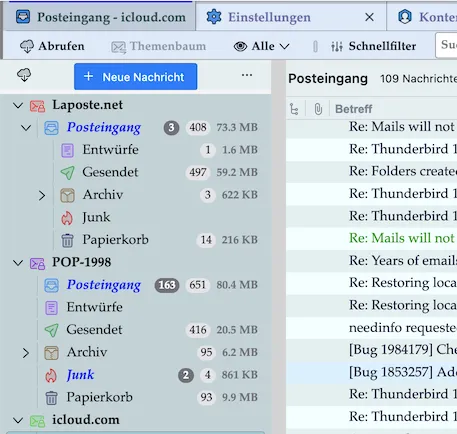
Task: Click the Abrufen get messages button
Action: 52,46
